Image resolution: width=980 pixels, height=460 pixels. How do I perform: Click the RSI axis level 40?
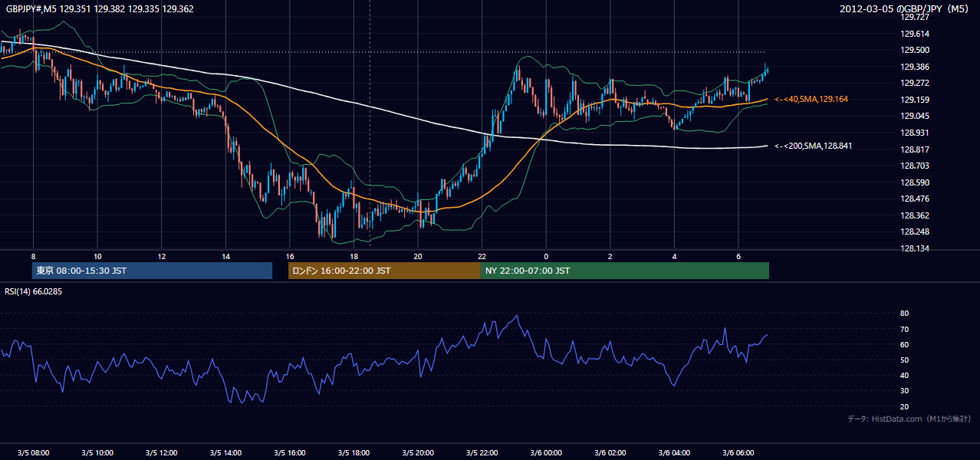(904, 375)
